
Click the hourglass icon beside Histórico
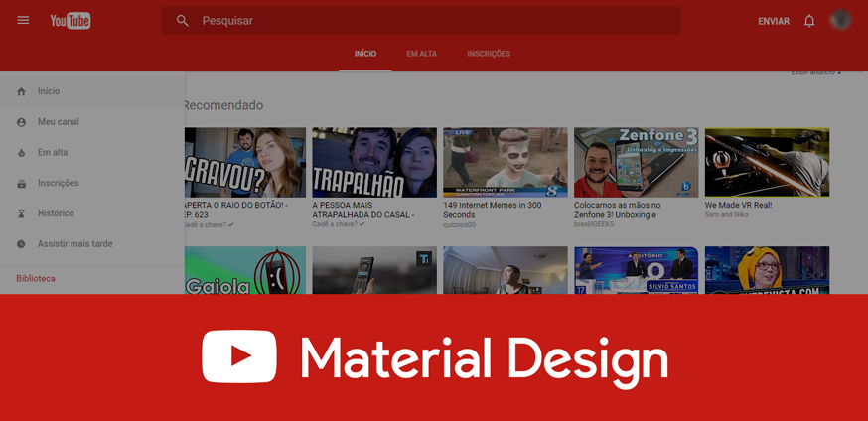point(21,213)
